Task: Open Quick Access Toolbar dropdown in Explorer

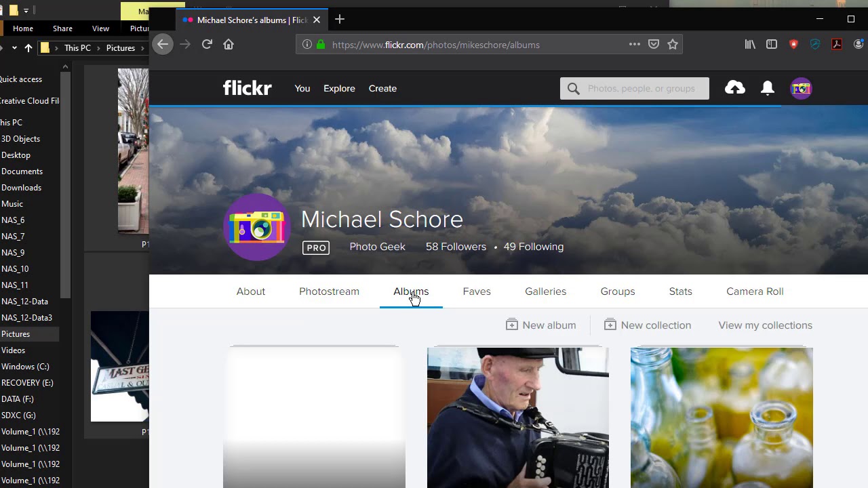Action: click(x=26, y=11)
